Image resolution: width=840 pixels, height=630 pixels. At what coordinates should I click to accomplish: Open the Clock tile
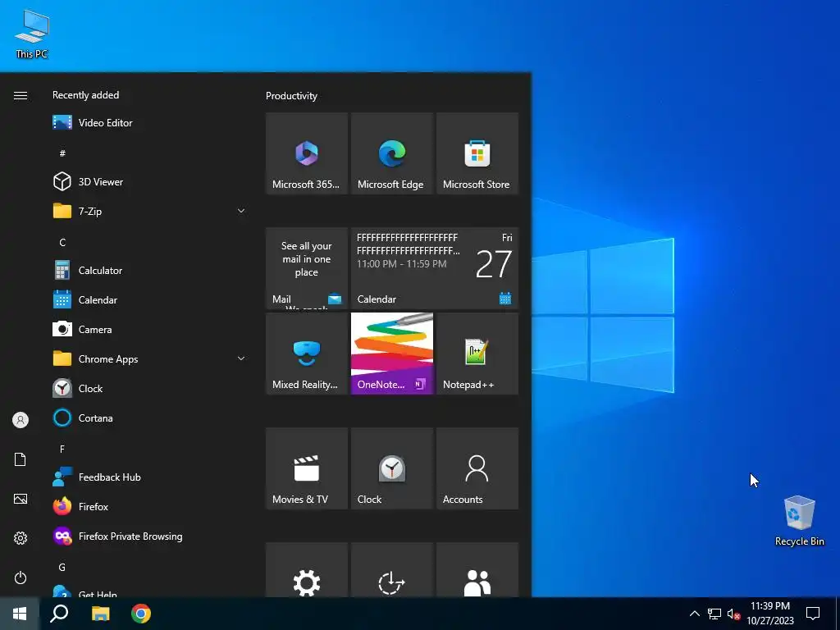click(391, 468)
